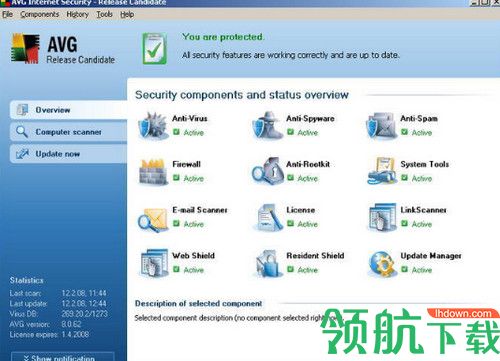This screenshot has width=500, height=361.
Task: Select the Firewall label
Action: (x=186, y=164)
